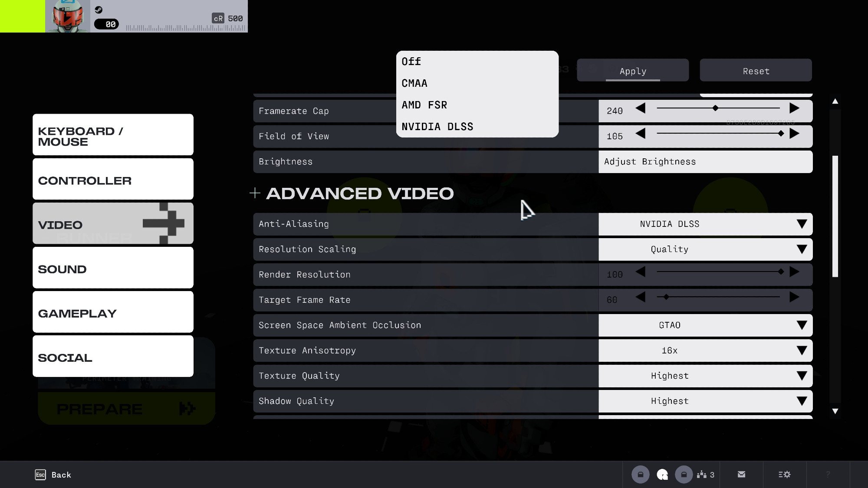Screen dimensions: 868x488
Task: Select Off in the anti-aliasing list
Action: pos(477,62)
